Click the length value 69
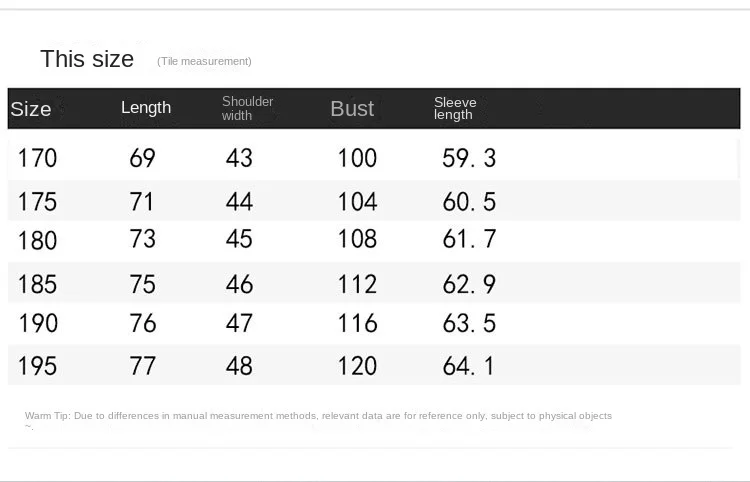This screenshot has height=482, width=750. pyautogui.click(x=142, y=158)
